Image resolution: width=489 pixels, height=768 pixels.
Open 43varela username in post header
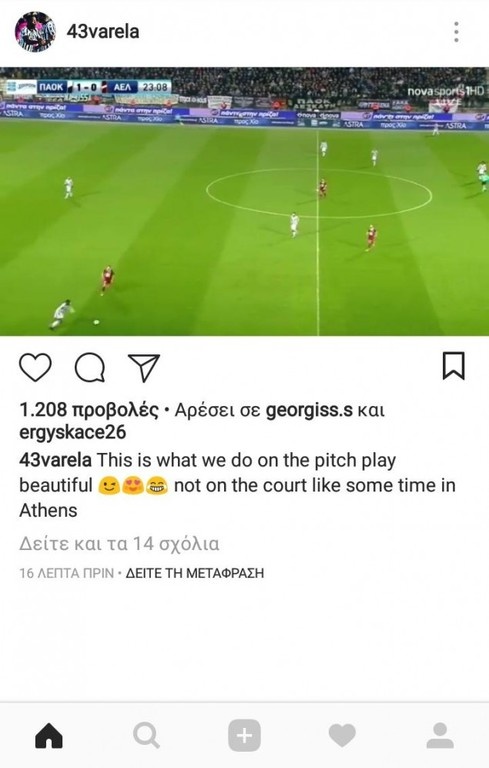(103, 31)
